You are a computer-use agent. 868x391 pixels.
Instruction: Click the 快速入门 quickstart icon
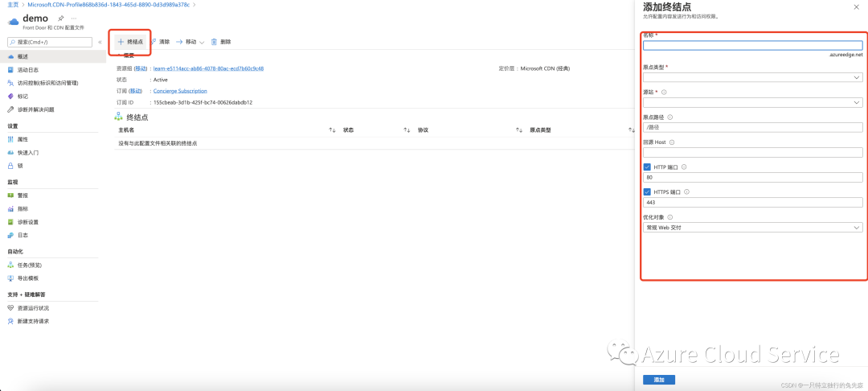(x=11, y=152)
